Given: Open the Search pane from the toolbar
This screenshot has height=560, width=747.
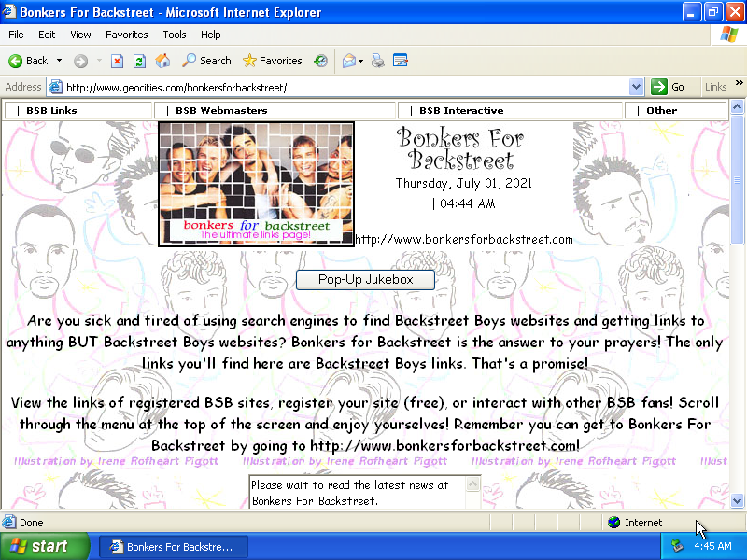Looking at the screenshot, I should 206,61.
